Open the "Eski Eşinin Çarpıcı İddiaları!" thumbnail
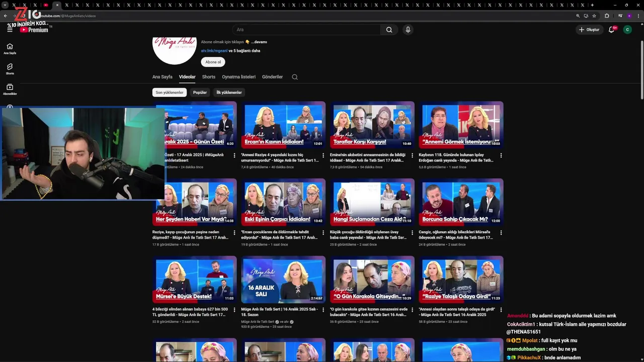 pos(283,202)
